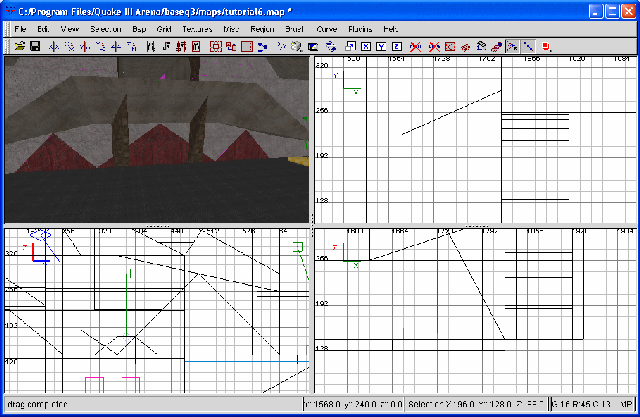The height and width of the screenshot is (417, 640).
Task: Open the Plugins menu
Action: [x=360, y=29]
